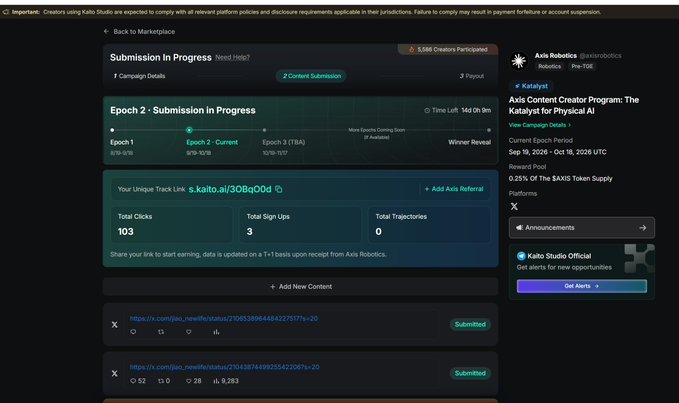This screenshot has width=679, height=403.
Task: Click the heart icon showing 28 likes
Action: (188, 381)
